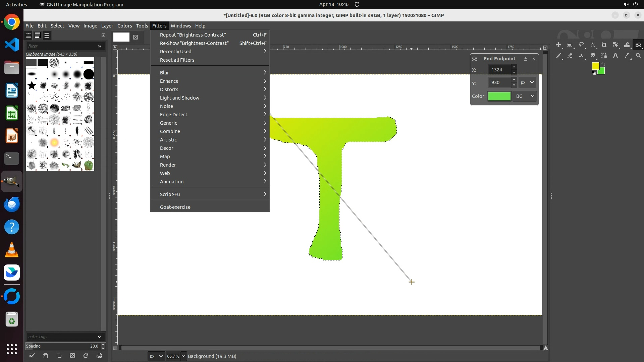Viewport: 644px width, 362px height.
Task: Select the Text tool
Action: 615,56
